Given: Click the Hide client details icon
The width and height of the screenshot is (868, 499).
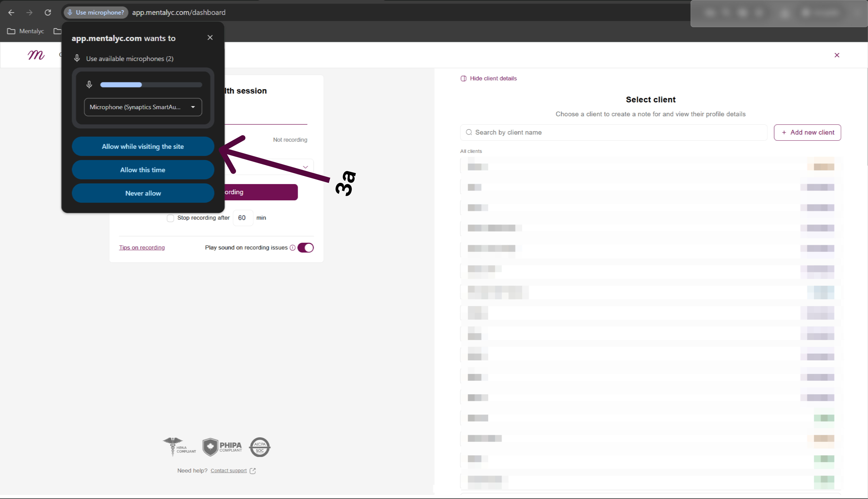Looking at the screenshot, I should tap(464, 78).
